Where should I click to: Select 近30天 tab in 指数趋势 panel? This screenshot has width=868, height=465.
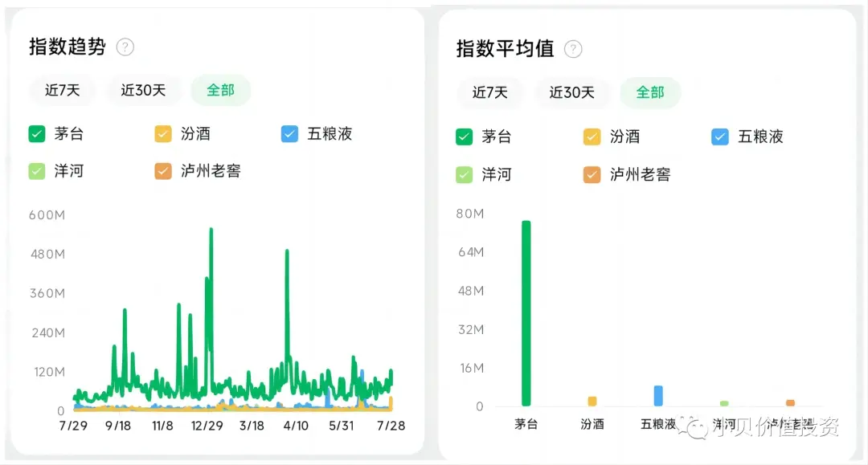[143, 90]
